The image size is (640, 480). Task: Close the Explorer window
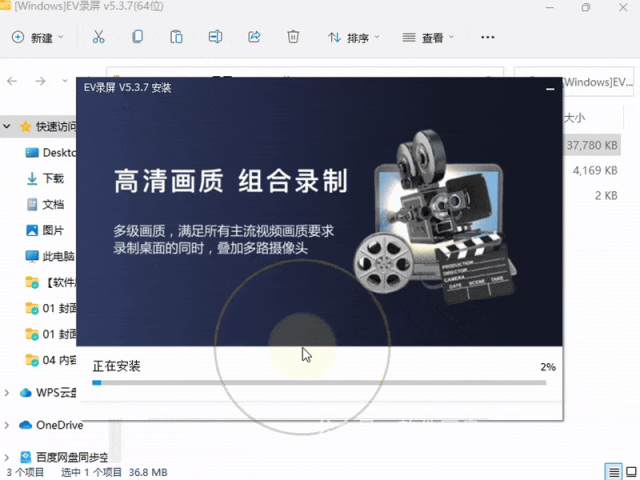point(623,7)
